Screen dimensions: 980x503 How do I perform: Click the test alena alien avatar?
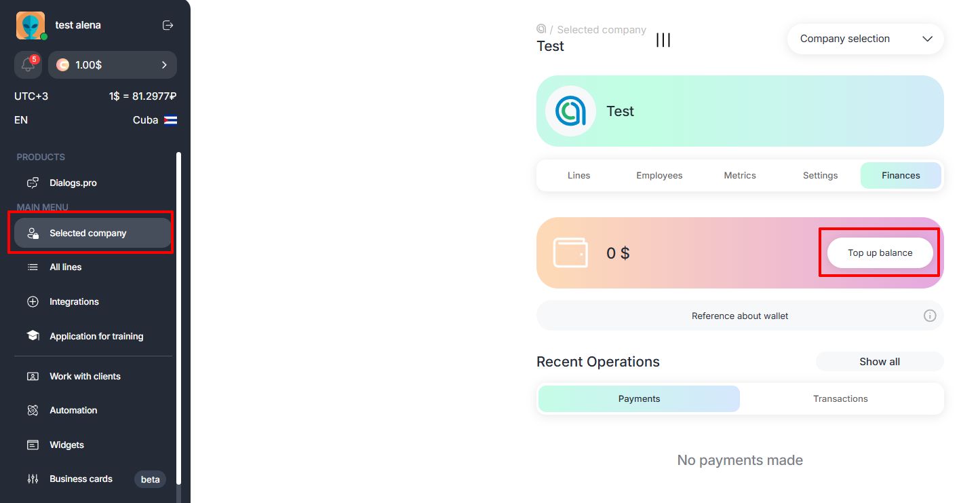pos(31,26)
